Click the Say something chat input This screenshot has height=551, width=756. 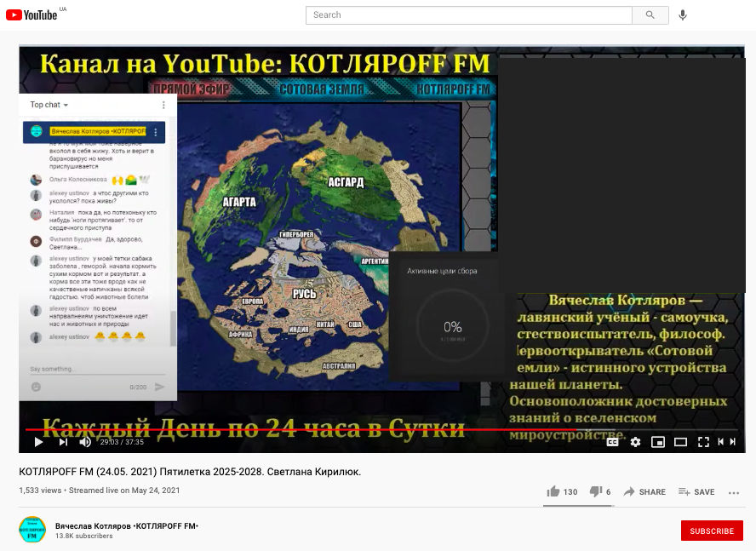[97, 369]
